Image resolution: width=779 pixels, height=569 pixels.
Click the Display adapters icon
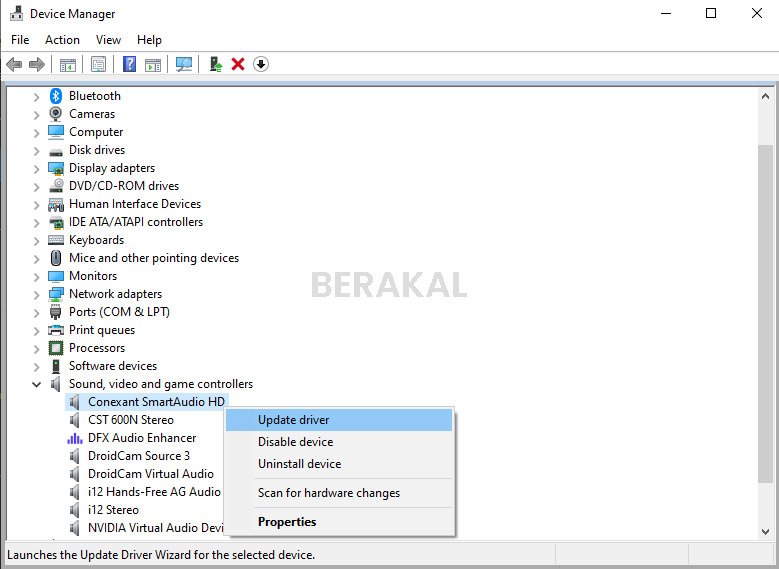click(x=56, y=168)
